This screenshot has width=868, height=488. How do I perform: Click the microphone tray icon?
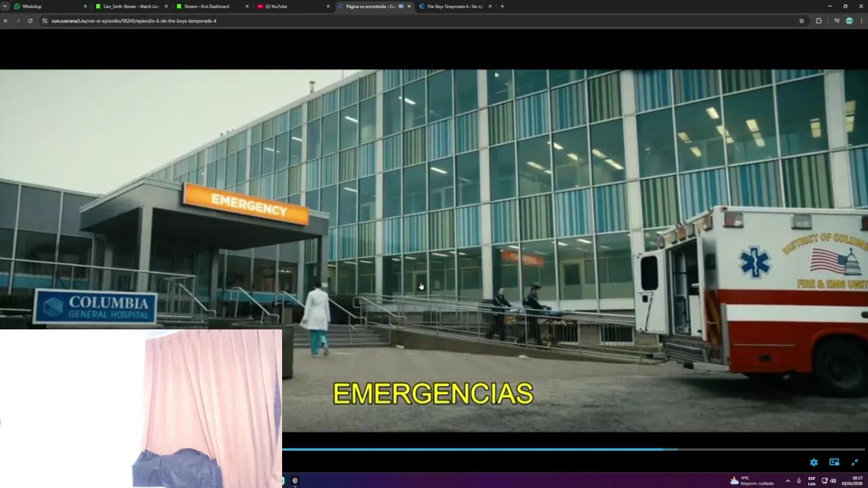pos(799,481)
